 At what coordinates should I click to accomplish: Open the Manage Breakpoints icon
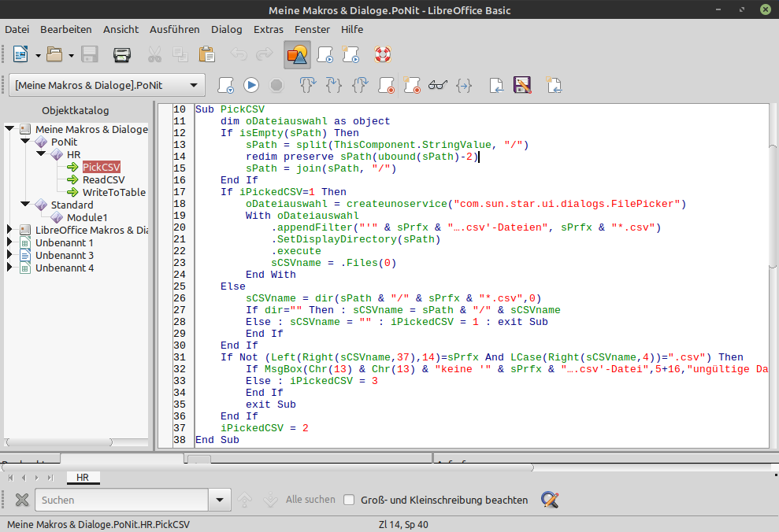click(412, 85)
